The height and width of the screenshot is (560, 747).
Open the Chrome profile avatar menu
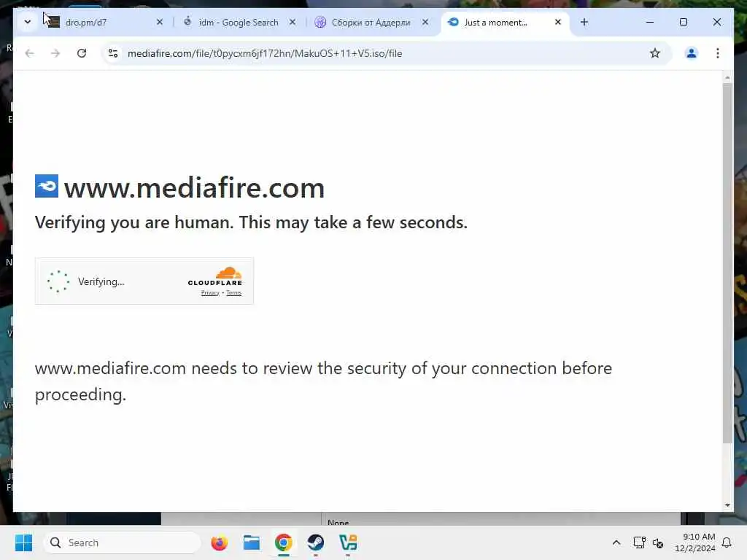pos(692,53)
